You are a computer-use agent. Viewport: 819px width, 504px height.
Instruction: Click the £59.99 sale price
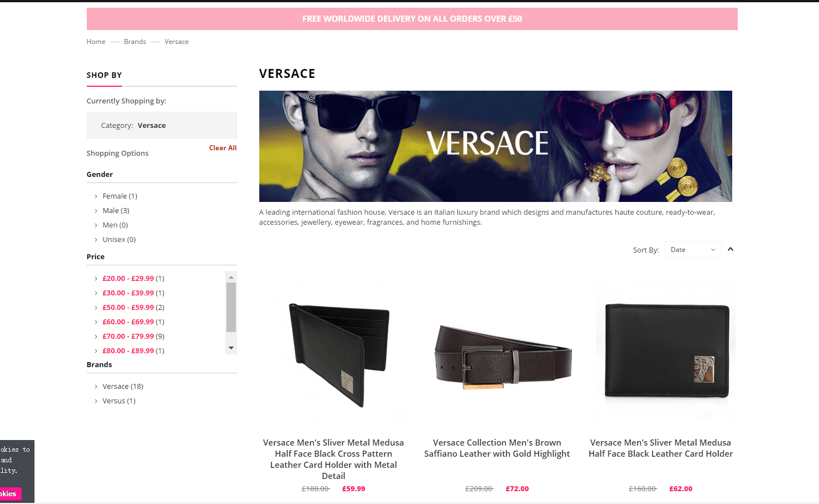(354, 489)
